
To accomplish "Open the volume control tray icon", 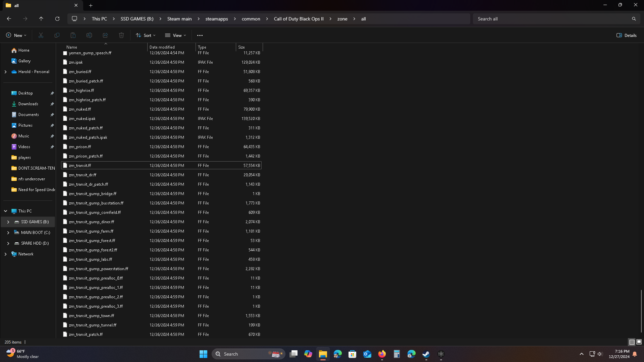I will [600, 354].
